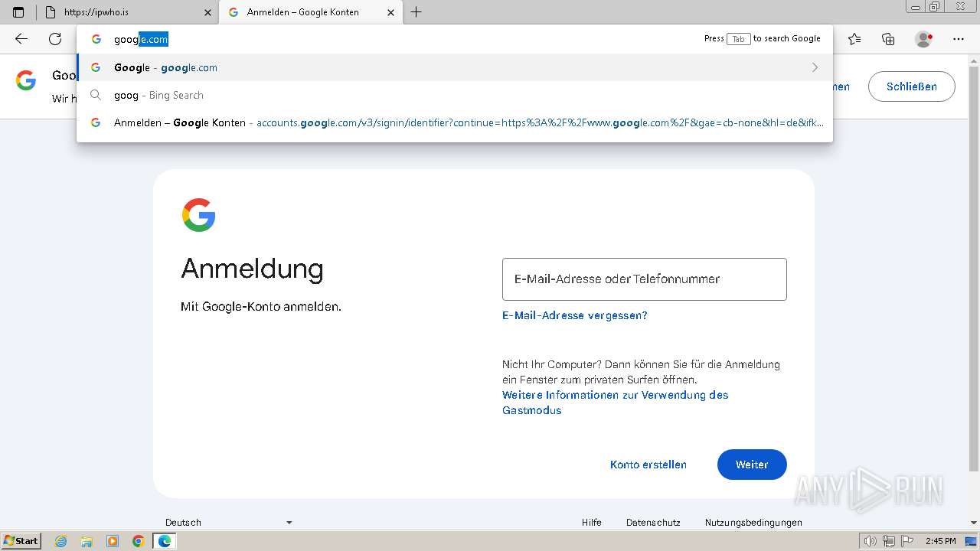Open the Favorites star icon
980x551 pixels.
(x=854, y=39)
